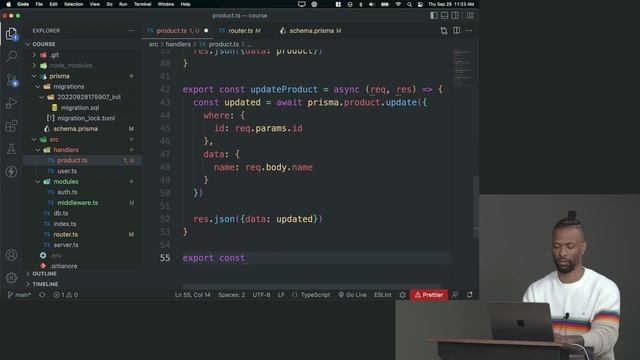Toggle the secondary side bar layout icon

click(x=455, y=16)
